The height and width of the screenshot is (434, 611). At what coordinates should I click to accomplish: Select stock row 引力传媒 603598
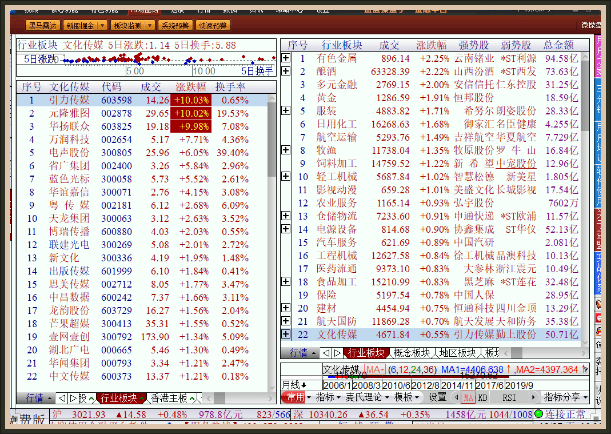[x=143, y=100]
